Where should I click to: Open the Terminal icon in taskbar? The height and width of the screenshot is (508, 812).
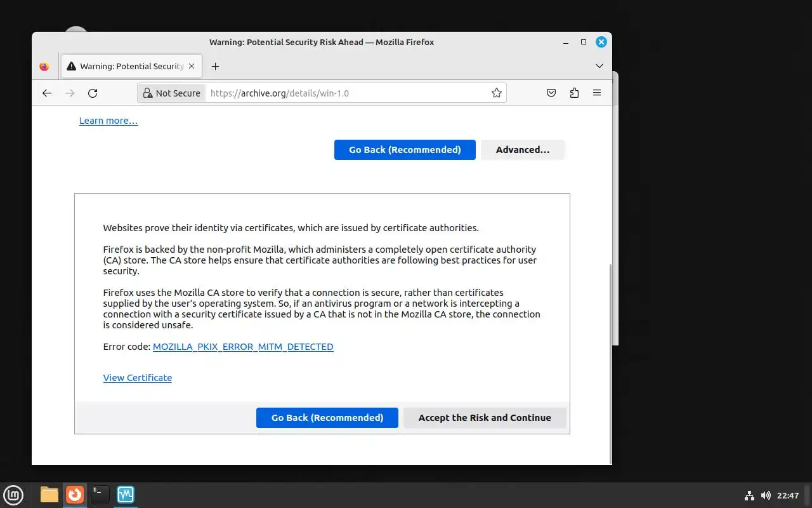100,495
